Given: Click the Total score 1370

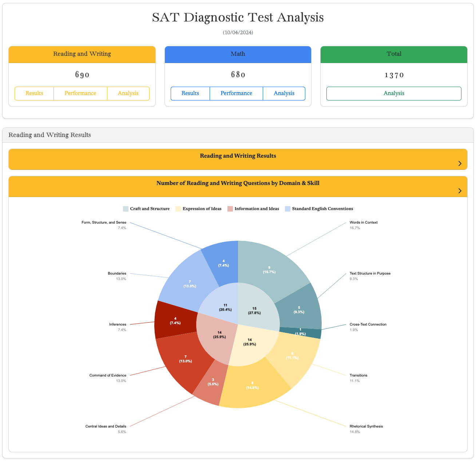Looking at the screenshot, I should coord(394,75).
